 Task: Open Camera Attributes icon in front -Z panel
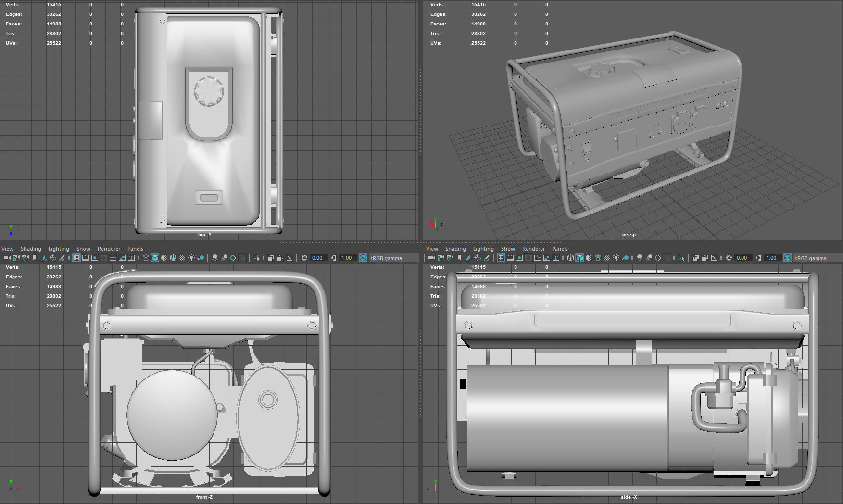tap(25, 258)
